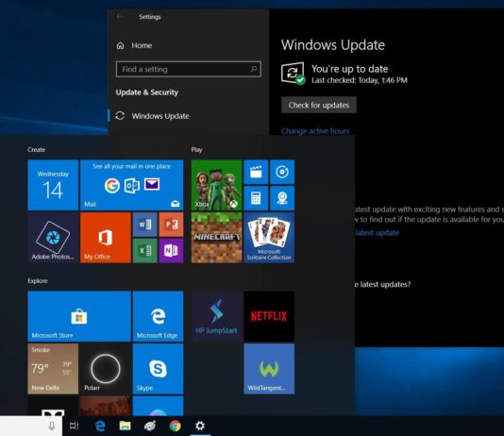This screenshot has height=436, width=504.
Task: Open the WildTangent Games tile
Action: 269,369
